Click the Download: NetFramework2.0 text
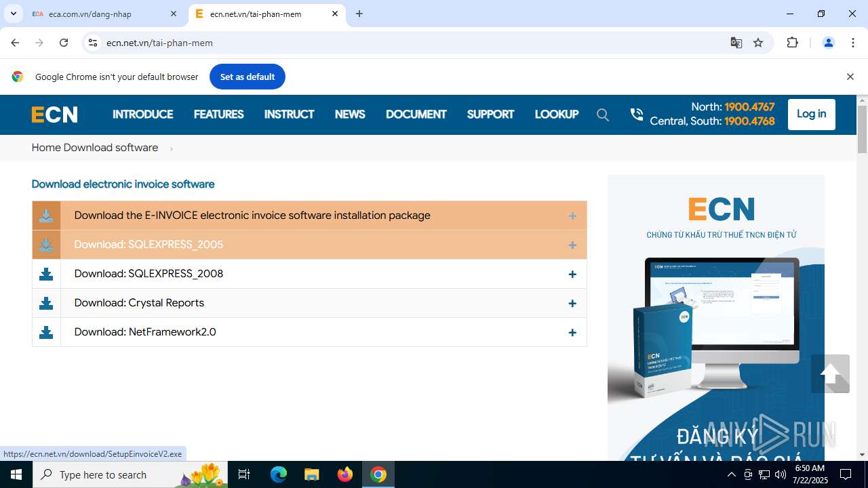The height and width of the screenshot is (488, 868). pos(145,332)
